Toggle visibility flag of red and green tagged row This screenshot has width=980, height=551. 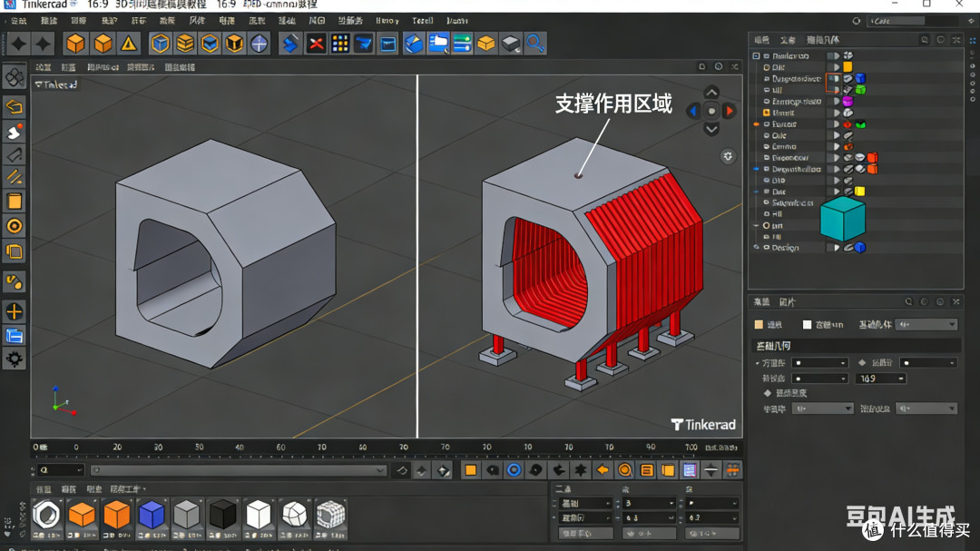click(x=836, y=124)
